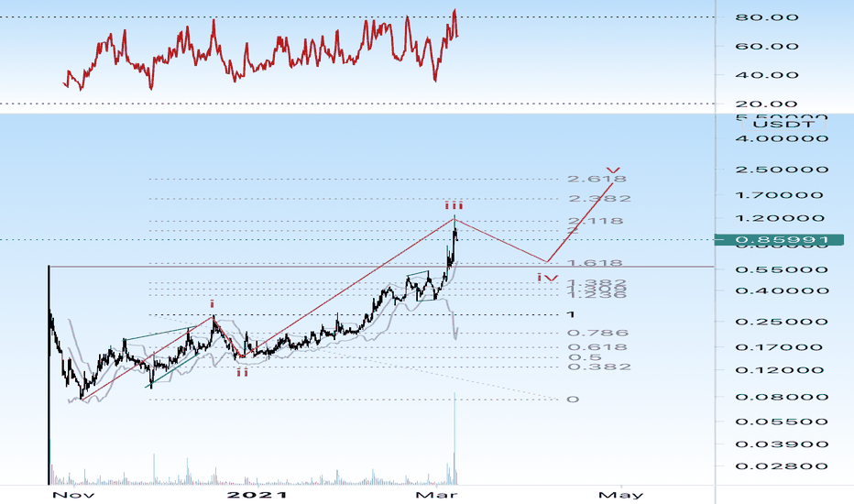Click the 0.12000 price axis label
Screen dimensions: 854x504
[x=780, y=370]
